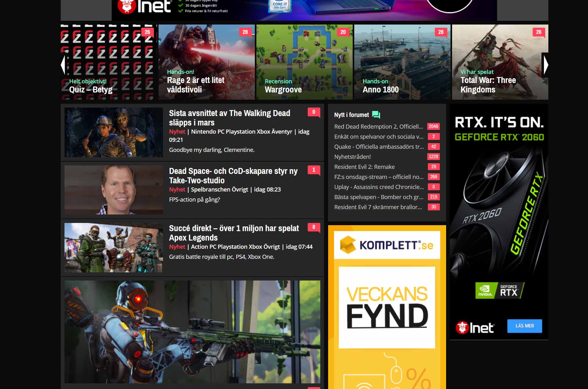Open the Komplett 'Veckans Fynd' ad
This screenshot has height=389, width=588.
[x=387, y=307]
